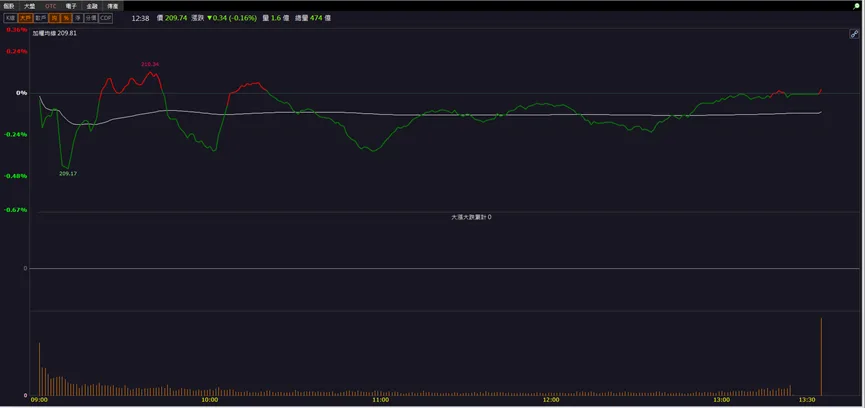The image size is (865, 408).
Task: Click the 0.24% axis label
Action: point(17,51)
